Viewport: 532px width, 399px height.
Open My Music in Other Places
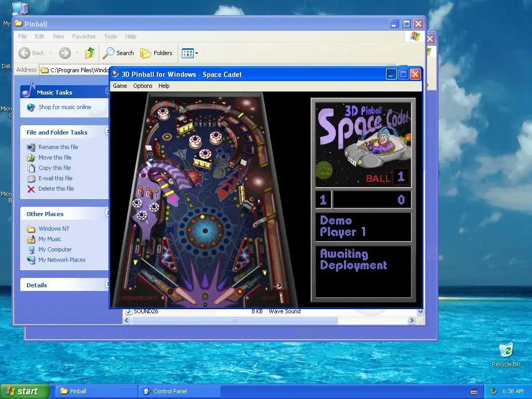point(49,239)
